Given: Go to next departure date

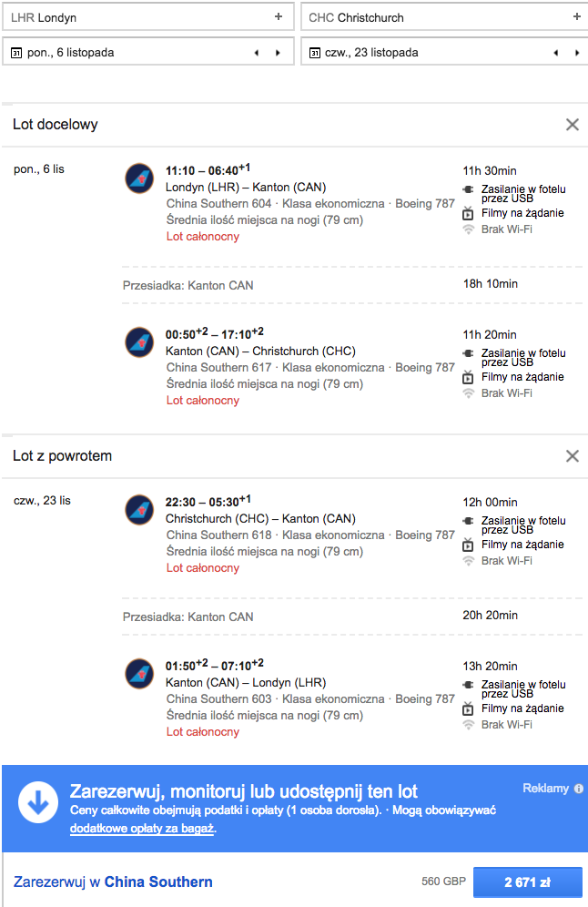Looking at the screenshot, I should (279, 53).
